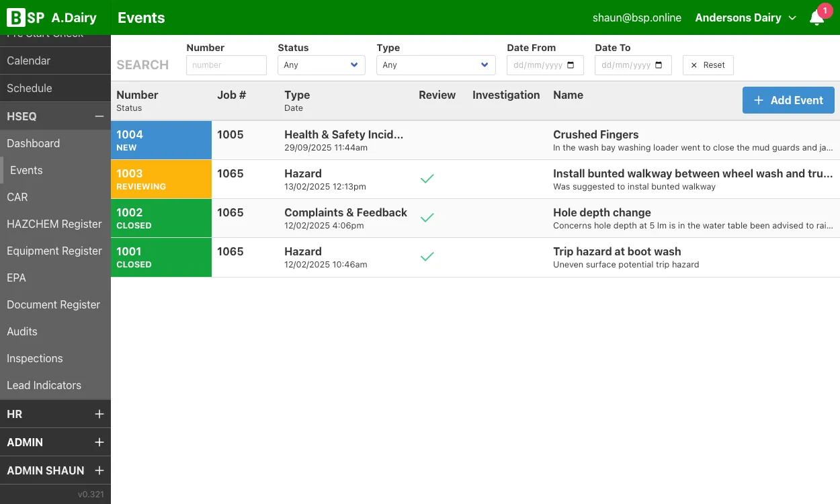Go to Document Register
This screenshot has width=840, height=504.
55,304
